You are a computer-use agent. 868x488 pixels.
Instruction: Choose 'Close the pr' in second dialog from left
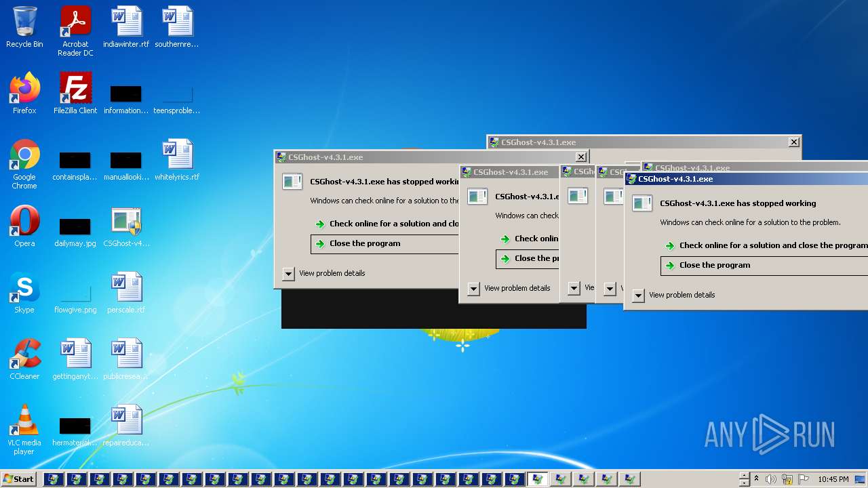528,258
